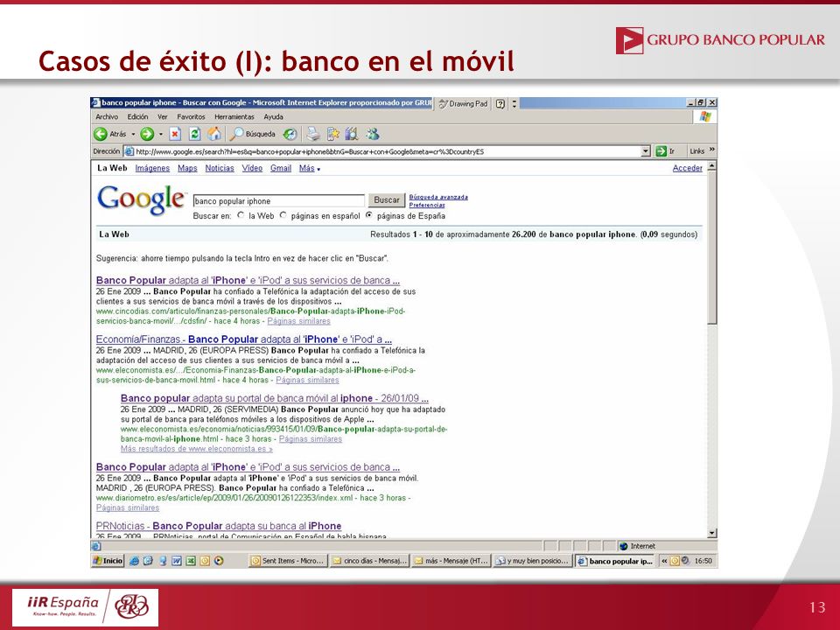Click the Imágenes link in Google nav

point(152,168)
